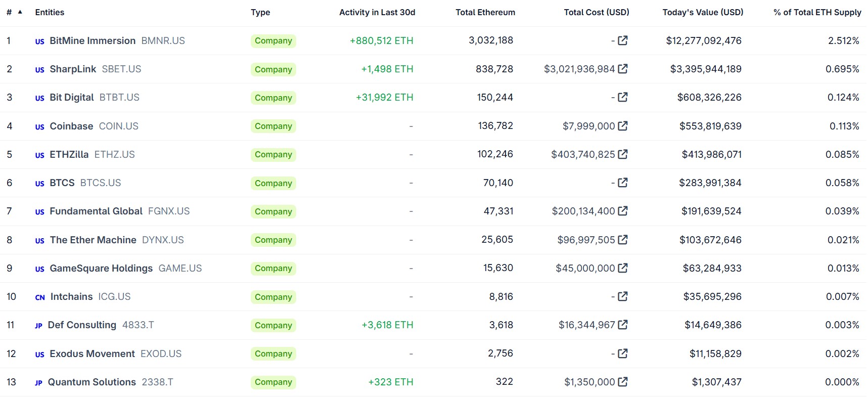Open external link icon in Bit Digital row
This screenshot has width=868, height=398.
click(x=623, y=97)
